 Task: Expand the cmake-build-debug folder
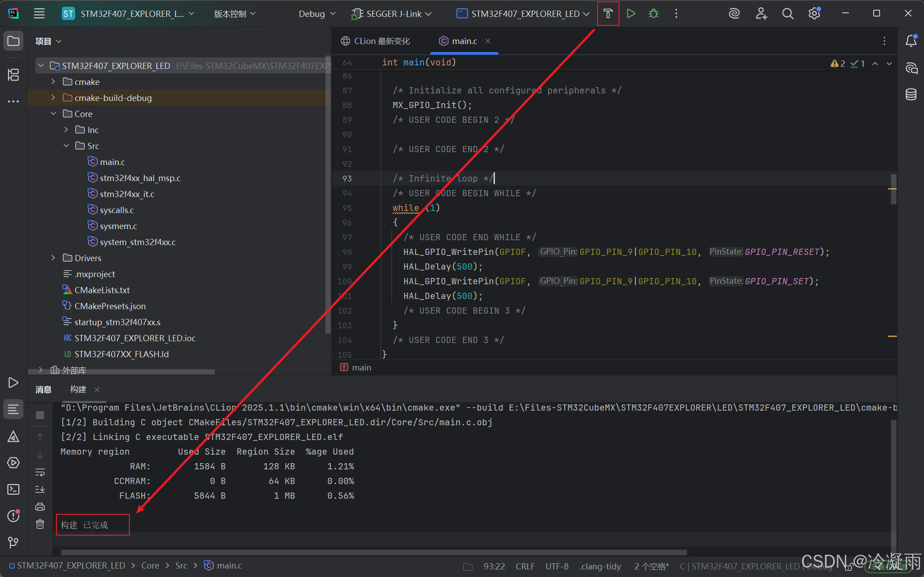click(x=53, y=98)
